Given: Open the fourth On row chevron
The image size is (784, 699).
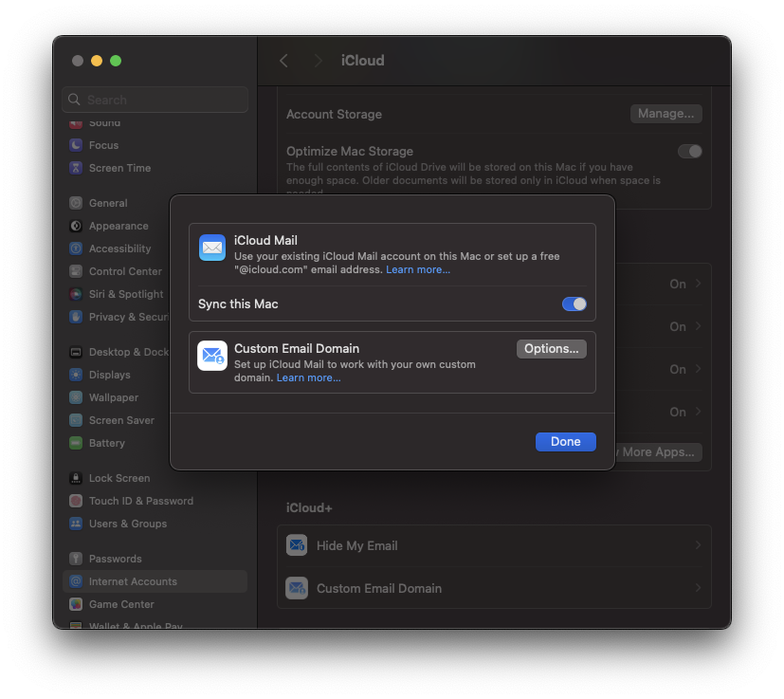Looking at the screenshot, I should [x=698, y=412].
